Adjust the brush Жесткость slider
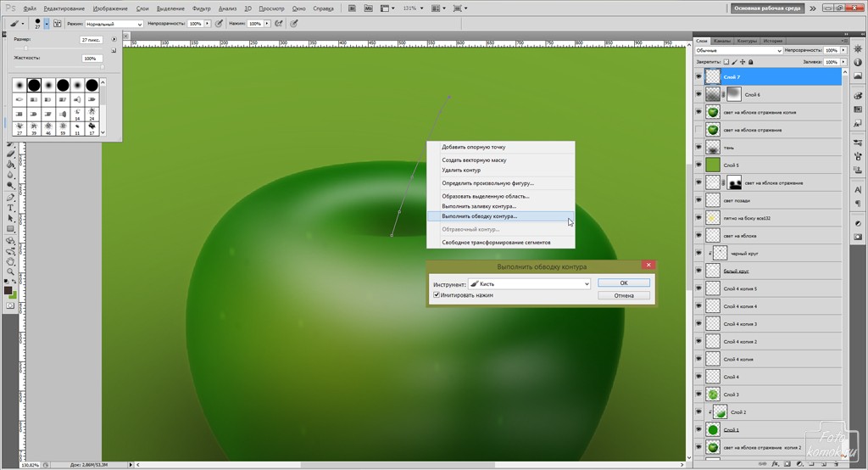Image resolution: width=868 pixels, height=470 pixels. point(58,66)
